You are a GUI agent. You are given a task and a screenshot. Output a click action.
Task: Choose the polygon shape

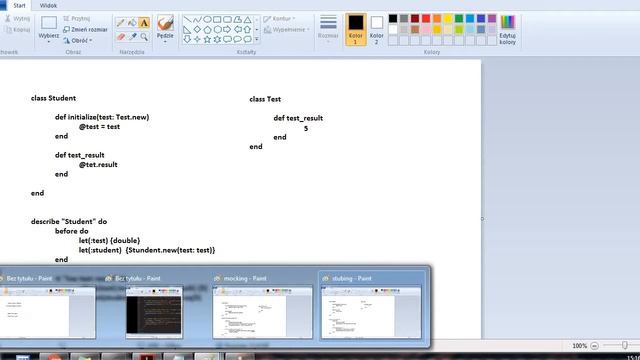click(238, 20)
